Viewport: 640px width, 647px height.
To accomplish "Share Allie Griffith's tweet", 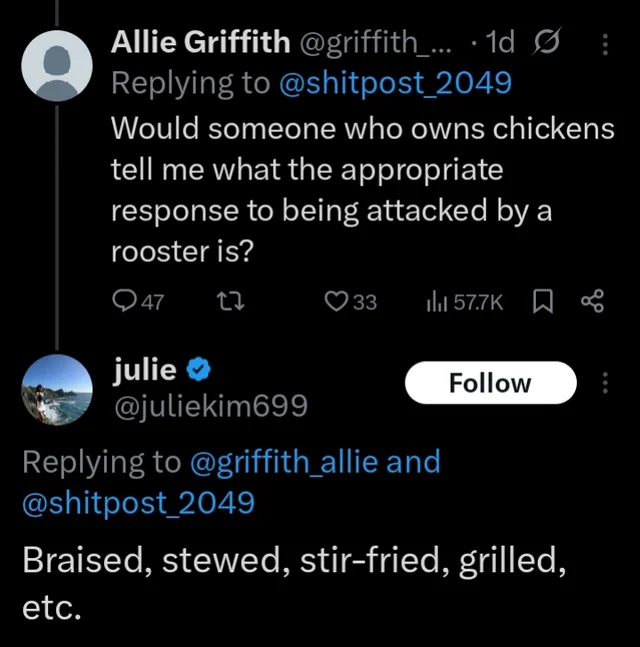I will (x=593, y=301).
